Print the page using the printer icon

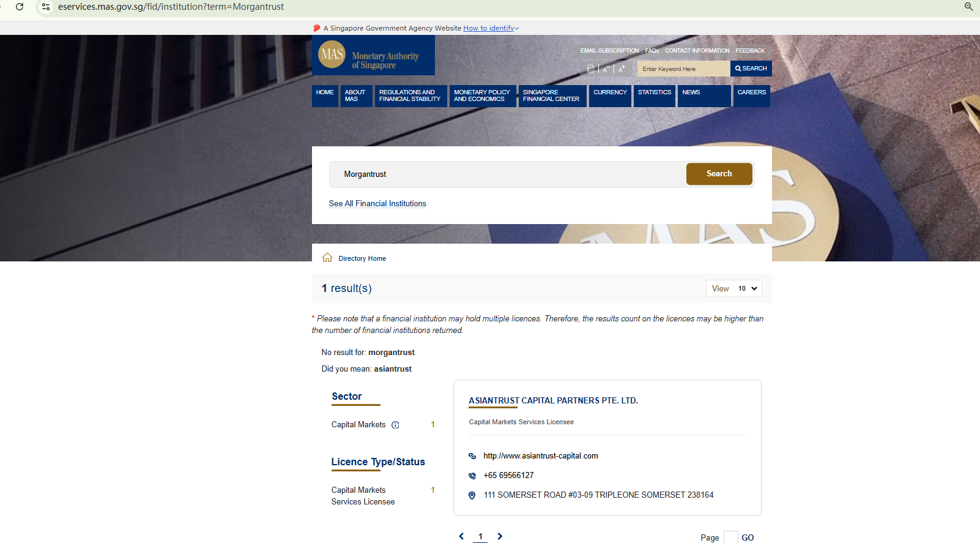(590, 69)
